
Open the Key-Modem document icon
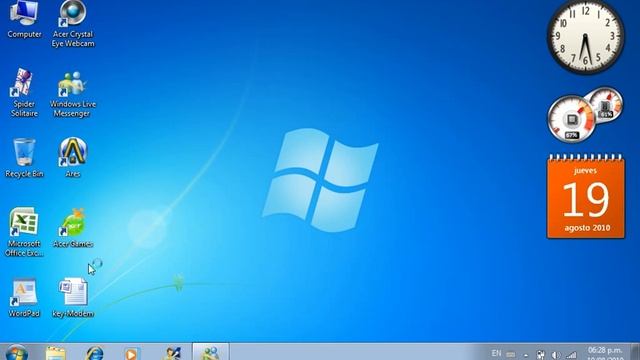[73, 298]
